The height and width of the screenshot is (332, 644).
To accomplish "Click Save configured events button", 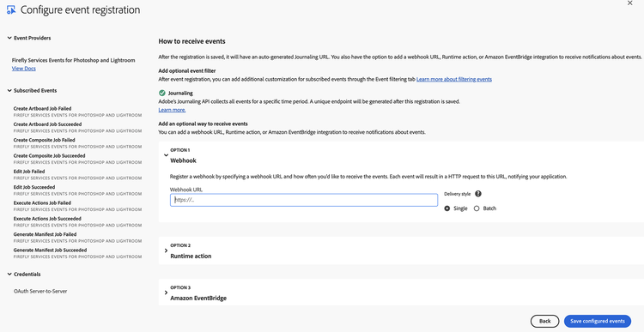I will [x=597, y=321].
